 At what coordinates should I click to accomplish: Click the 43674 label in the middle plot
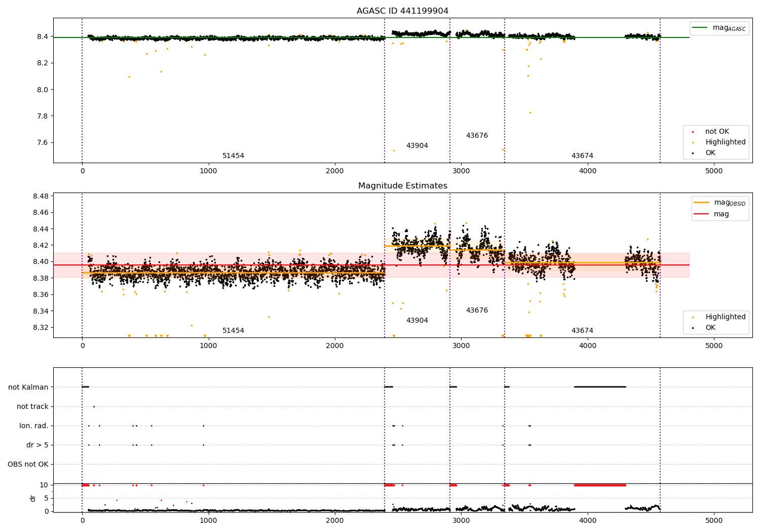[582, 331]
